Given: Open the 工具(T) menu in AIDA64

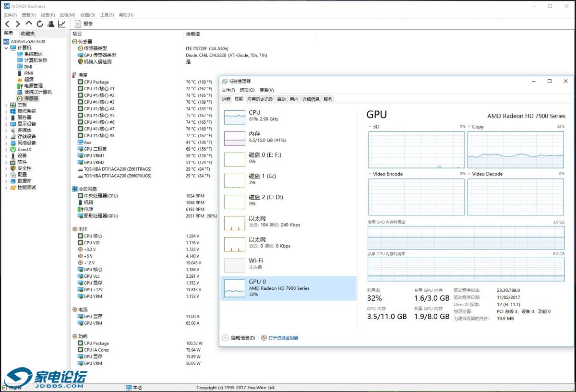Looking at the screenshot, I should pos(107,15).
